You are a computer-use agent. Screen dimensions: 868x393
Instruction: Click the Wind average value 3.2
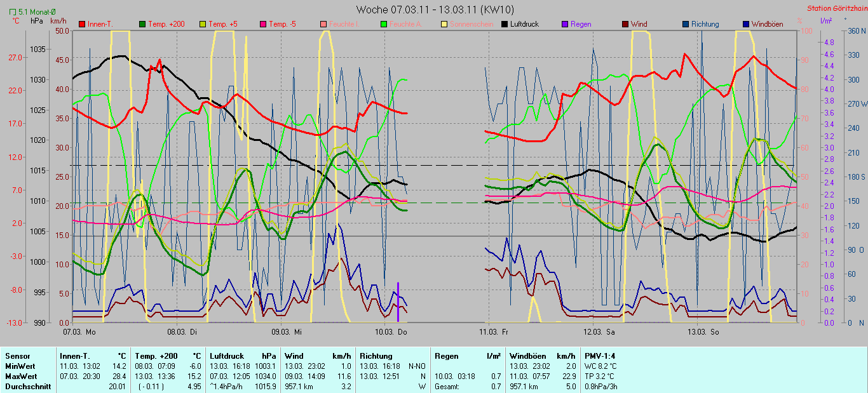346,386
